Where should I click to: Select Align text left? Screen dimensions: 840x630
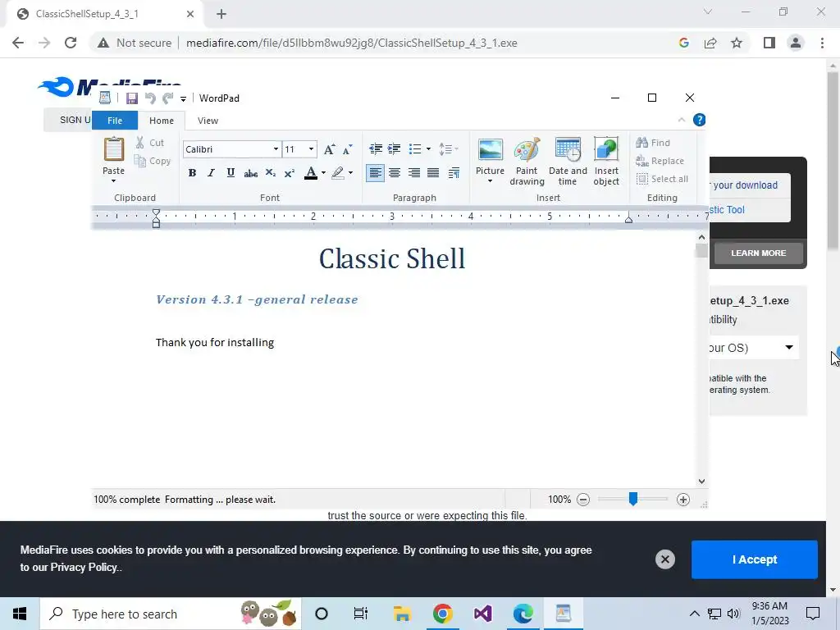[375, 172]
